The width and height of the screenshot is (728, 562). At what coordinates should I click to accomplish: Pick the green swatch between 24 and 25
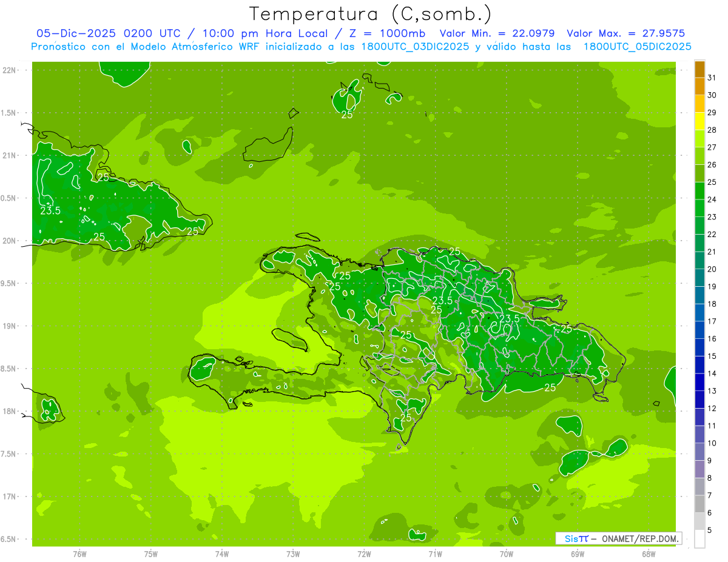click(699, 191)
